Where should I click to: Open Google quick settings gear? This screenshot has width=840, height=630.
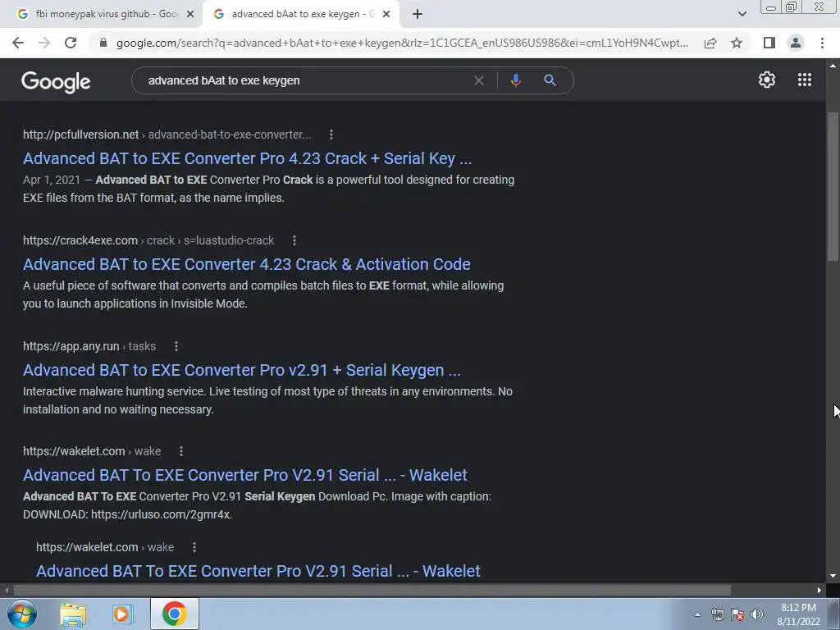pos(767,80)
